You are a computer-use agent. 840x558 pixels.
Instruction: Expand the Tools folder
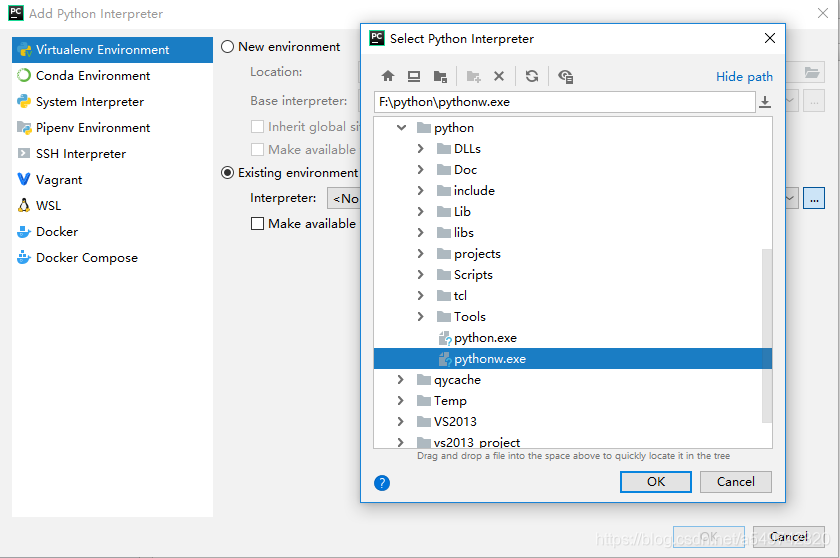tap(421, 316)
